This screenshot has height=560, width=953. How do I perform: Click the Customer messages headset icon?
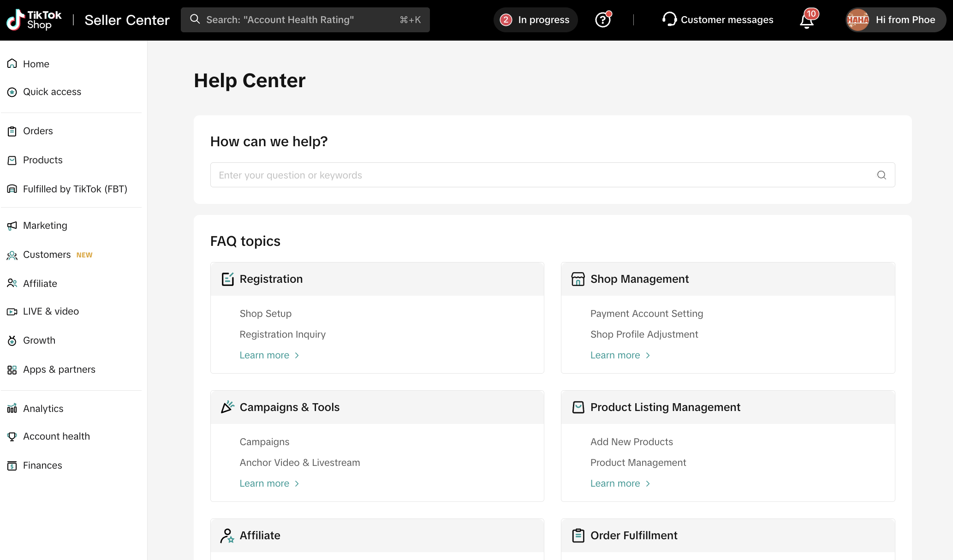669,19
